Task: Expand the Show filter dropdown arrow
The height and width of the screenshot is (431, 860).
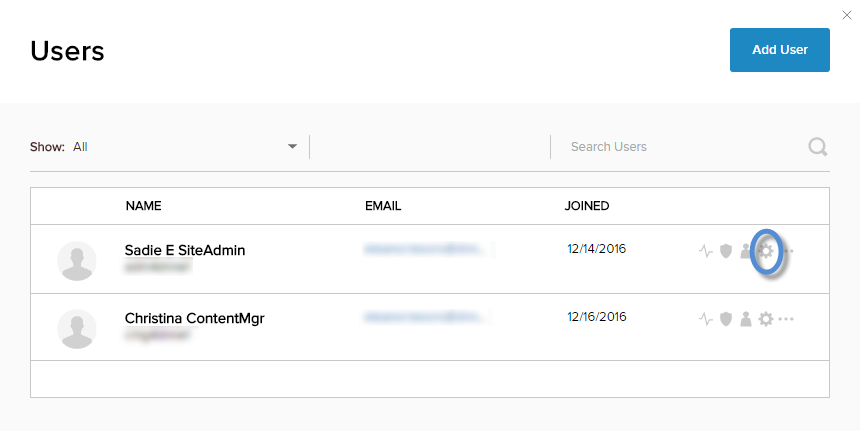Action: [x=293, y=146]
